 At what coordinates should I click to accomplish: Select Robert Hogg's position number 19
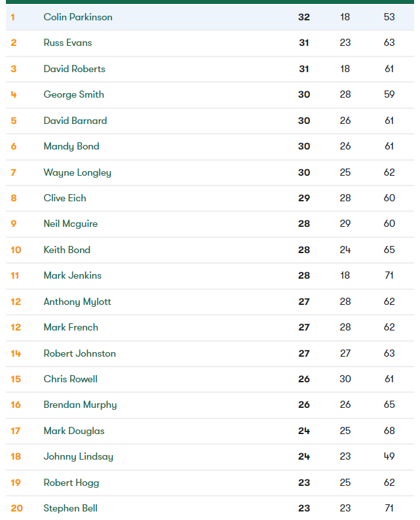point(16,483)
